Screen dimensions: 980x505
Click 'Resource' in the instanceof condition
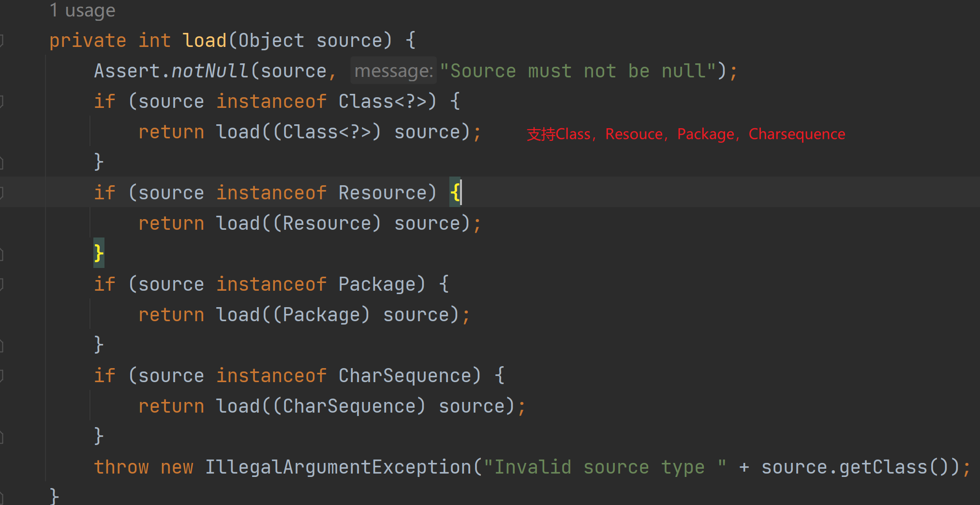click(x=383, y=193)
